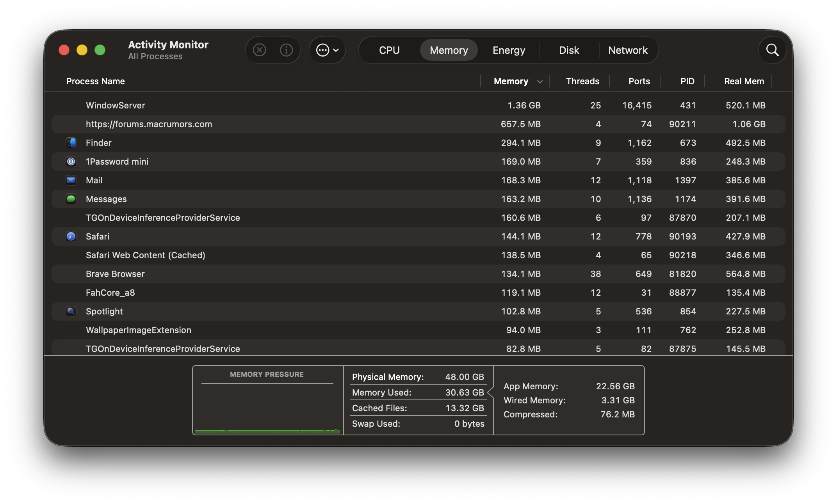Click the Physical Memory 48.00 GB value
837x504 pixels.
point(465,377)
